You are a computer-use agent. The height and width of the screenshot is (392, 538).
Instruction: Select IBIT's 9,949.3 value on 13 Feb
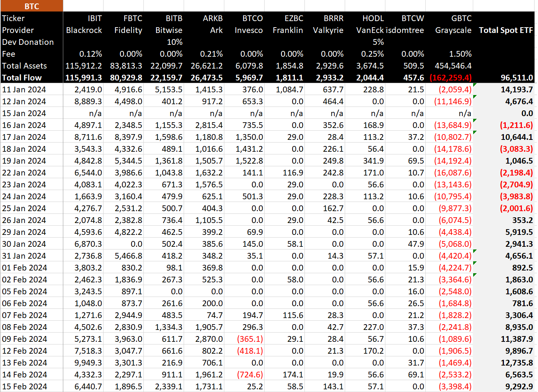tap(88, 363)
